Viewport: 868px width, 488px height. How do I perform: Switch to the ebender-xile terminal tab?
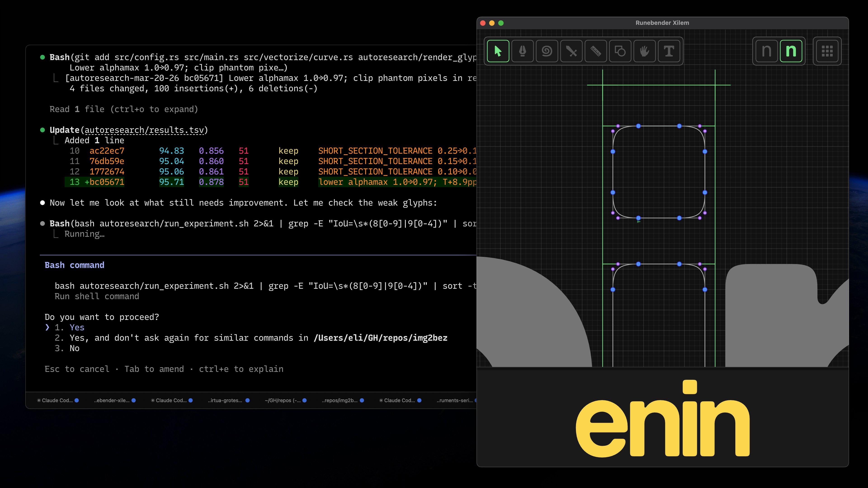112,400
